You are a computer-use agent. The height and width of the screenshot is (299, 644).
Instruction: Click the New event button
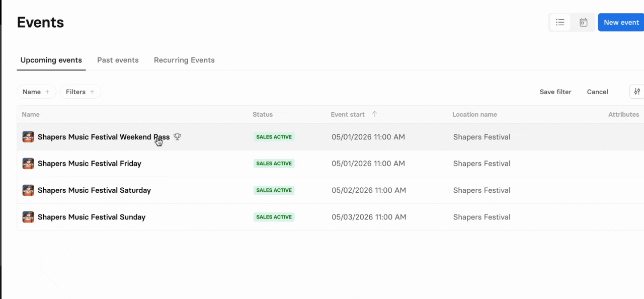[621, 23]
